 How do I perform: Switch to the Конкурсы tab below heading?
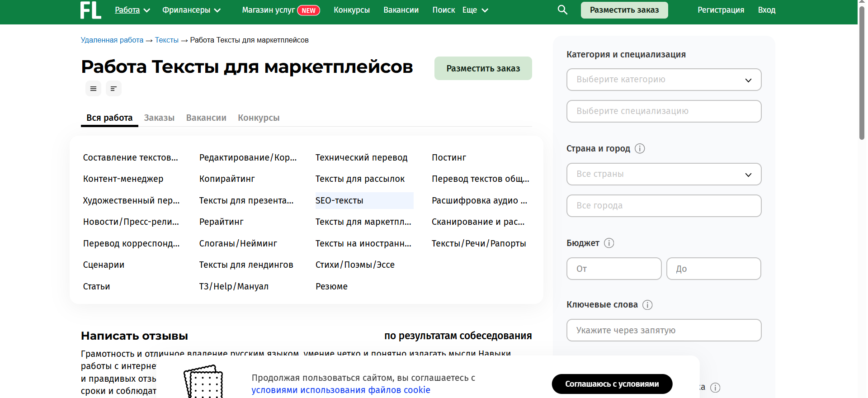(259, 118)
